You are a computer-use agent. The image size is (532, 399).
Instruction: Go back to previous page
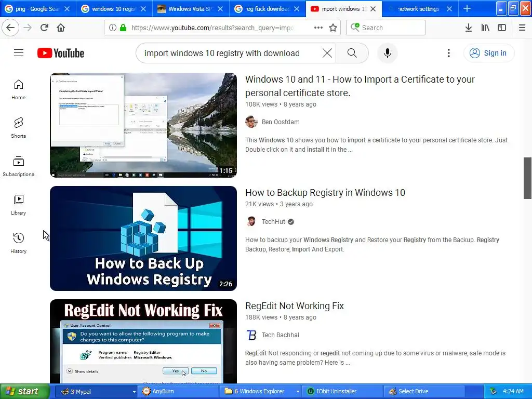10,28
